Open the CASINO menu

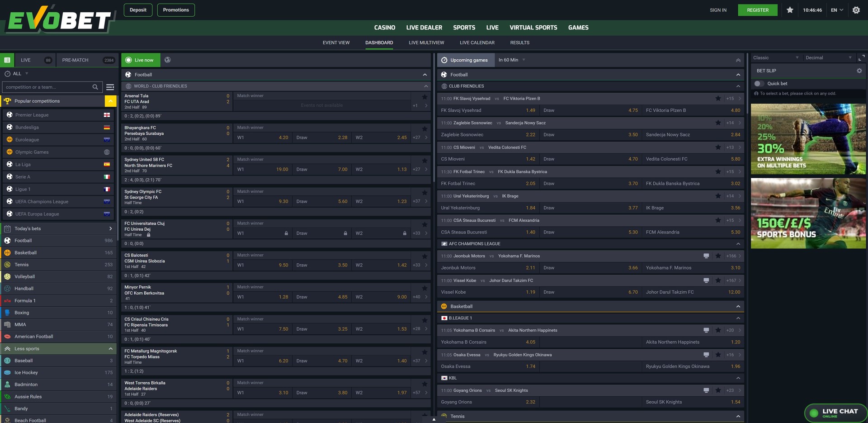(x=385, y=28)
